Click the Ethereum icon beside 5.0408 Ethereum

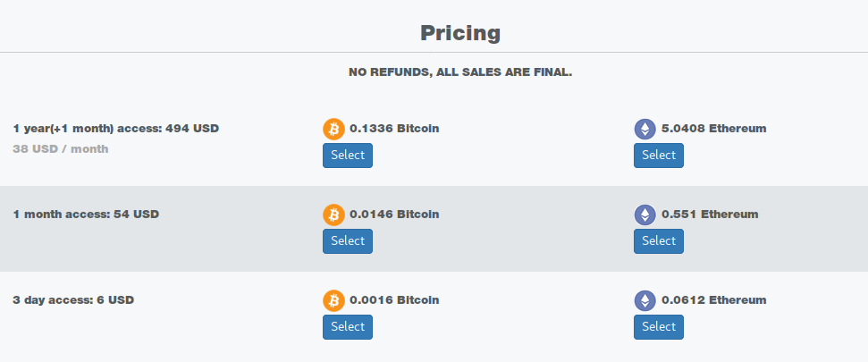(645, 129)
